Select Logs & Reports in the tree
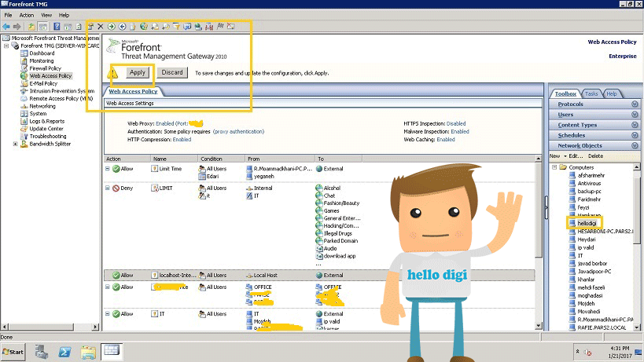644x362 pixels. pos(47,122)
